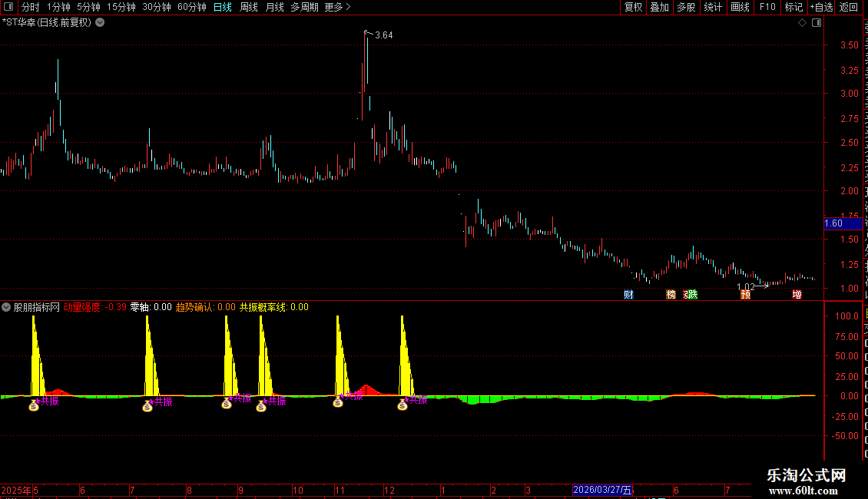Switch to the 月线 monthly chart tab
Image resolution: width=868 pixels, height=499 pixels.
(274, 7)
